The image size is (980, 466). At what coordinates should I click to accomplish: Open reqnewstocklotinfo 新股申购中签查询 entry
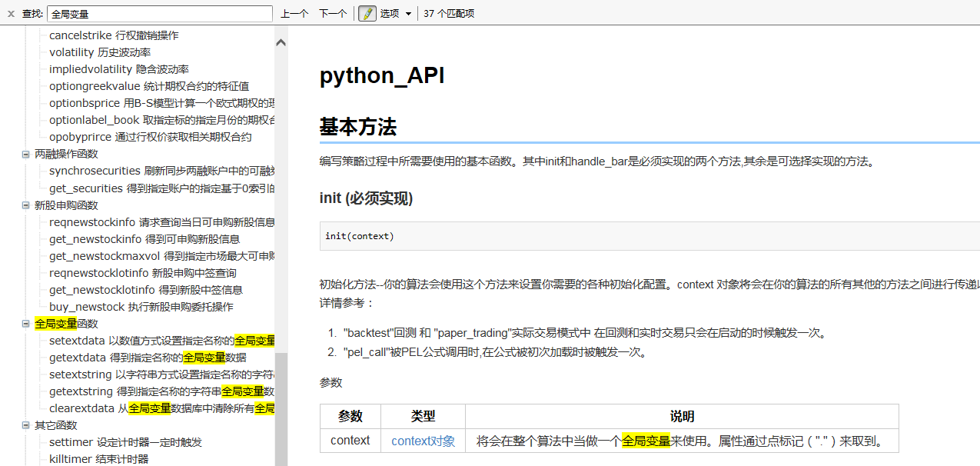143,273
